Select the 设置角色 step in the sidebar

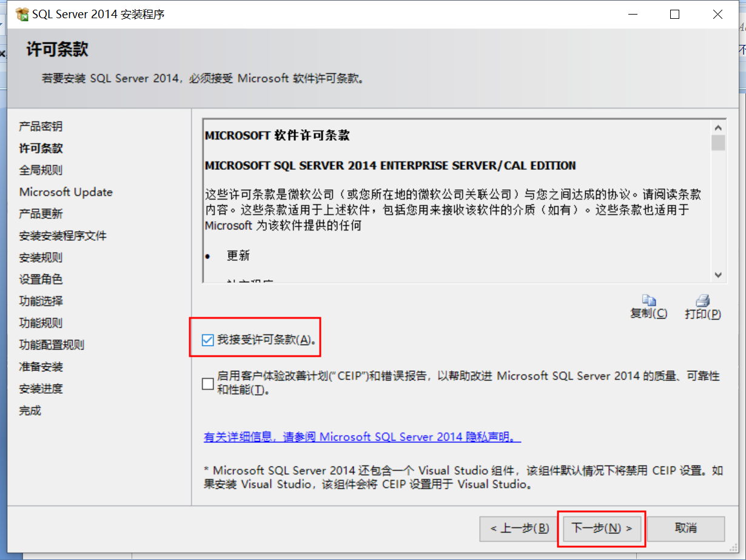click(41, 279)
